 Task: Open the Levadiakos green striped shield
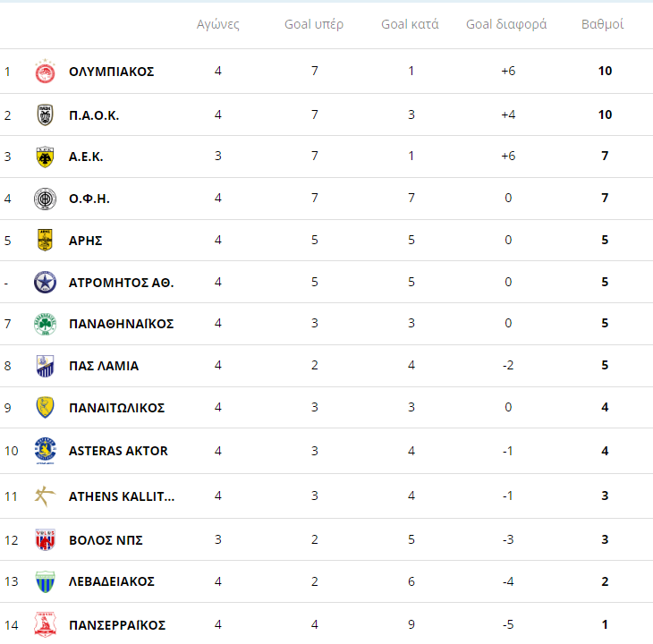coord(45,581)
